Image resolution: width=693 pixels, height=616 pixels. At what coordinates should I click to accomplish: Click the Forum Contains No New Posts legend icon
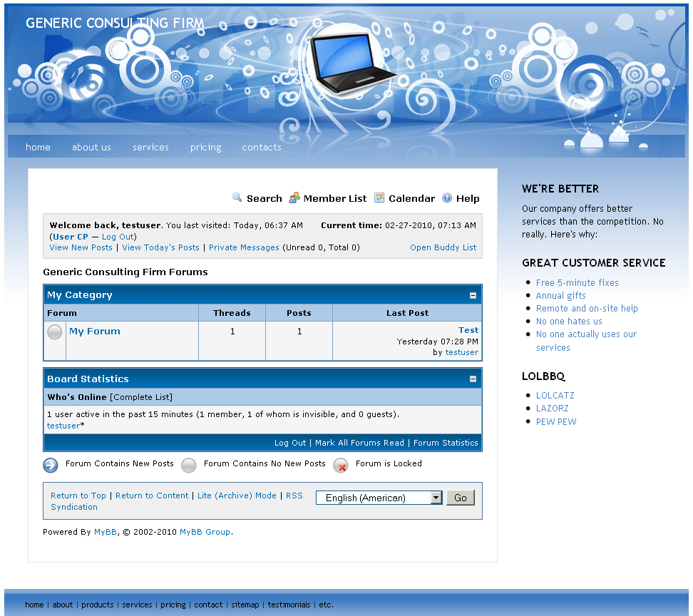[189, 466]
